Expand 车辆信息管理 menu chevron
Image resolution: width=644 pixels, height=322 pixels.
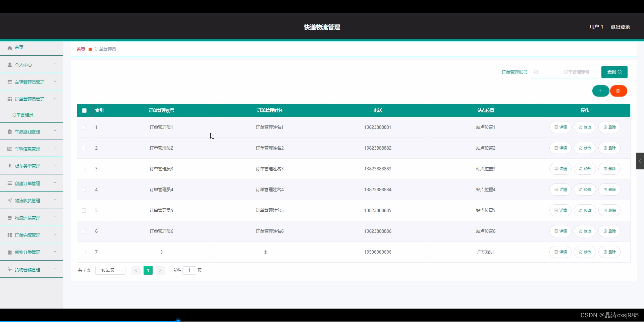[x=55, y=148]
